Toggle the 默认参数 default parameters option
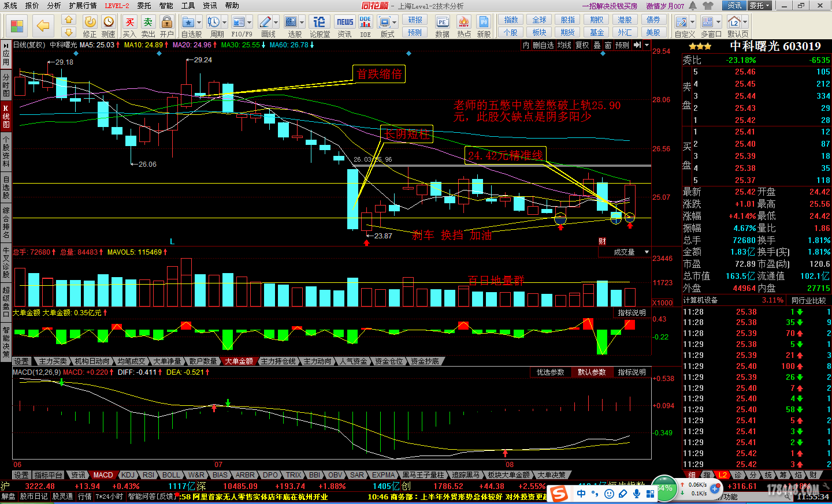Image resolution: width=832 pixels, height=504 pixels. (592, 372)
